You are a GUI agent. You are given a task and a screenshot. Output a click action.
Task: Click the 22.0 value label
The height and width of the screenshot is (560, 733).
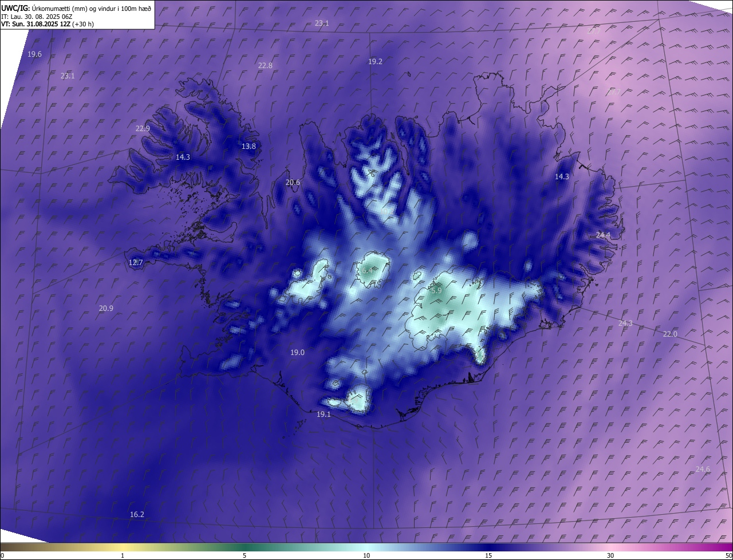point(670,334)
